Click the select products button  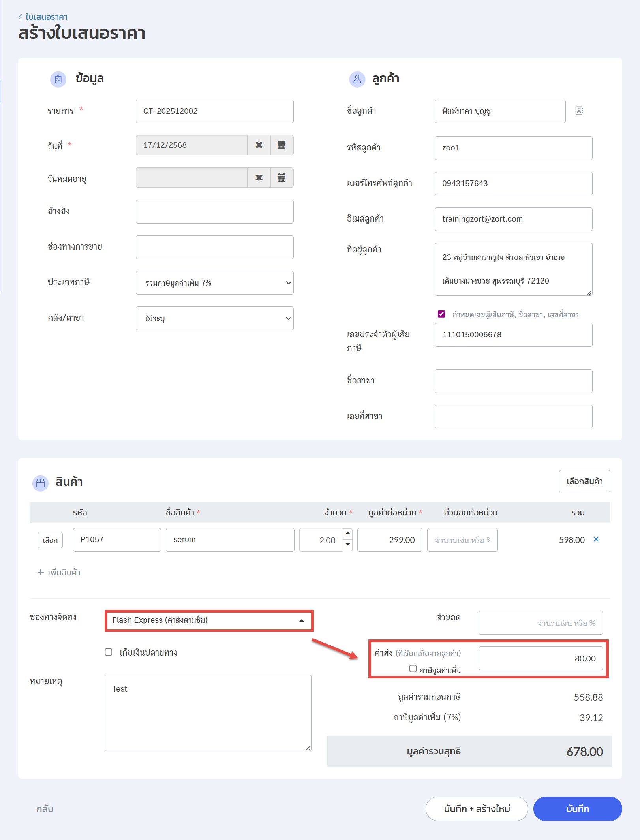coord(584,481)
